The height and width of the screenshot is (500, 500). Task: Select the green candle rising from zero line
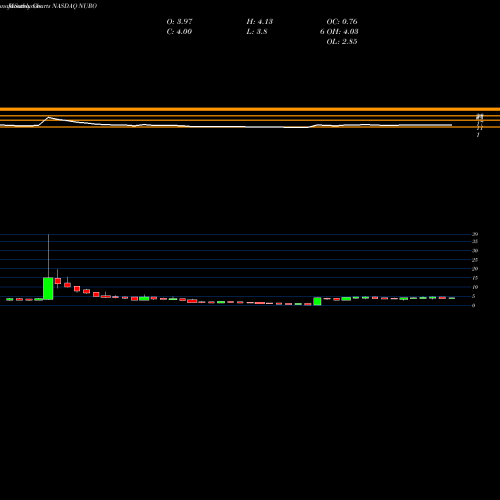point(317,301)
